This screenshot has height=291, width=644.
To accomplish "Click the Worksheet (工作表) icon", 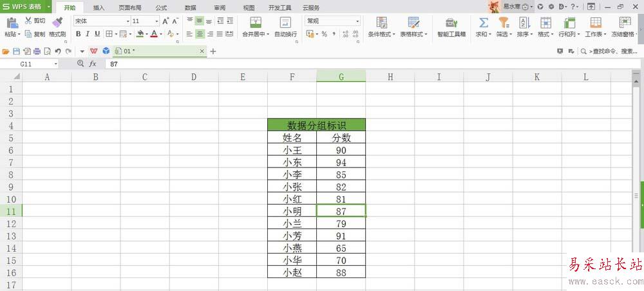I will pos(596,22).
